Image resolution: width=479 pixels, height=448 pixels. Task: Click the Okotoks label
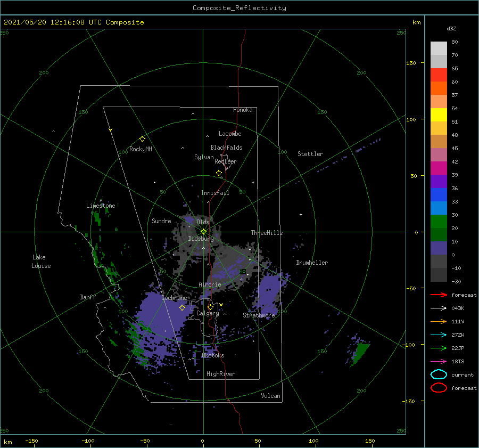pyautogui.click(x=212, y=355)
